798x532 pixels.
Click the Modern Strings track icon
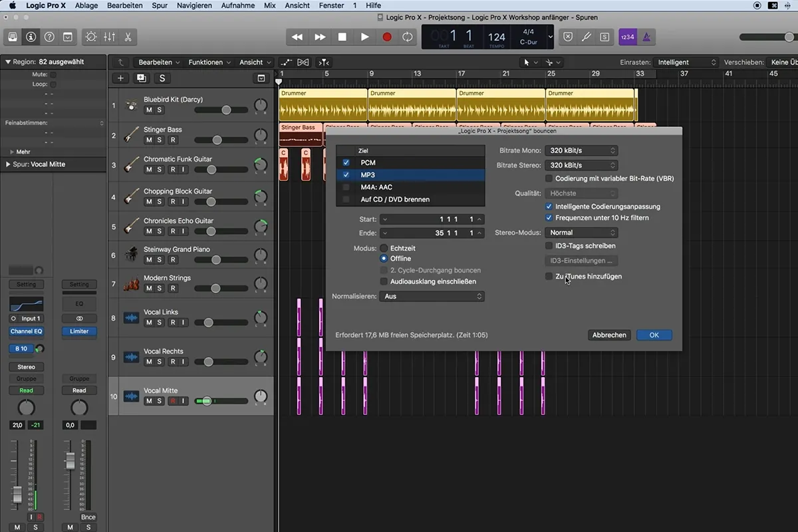click(131, 283)
